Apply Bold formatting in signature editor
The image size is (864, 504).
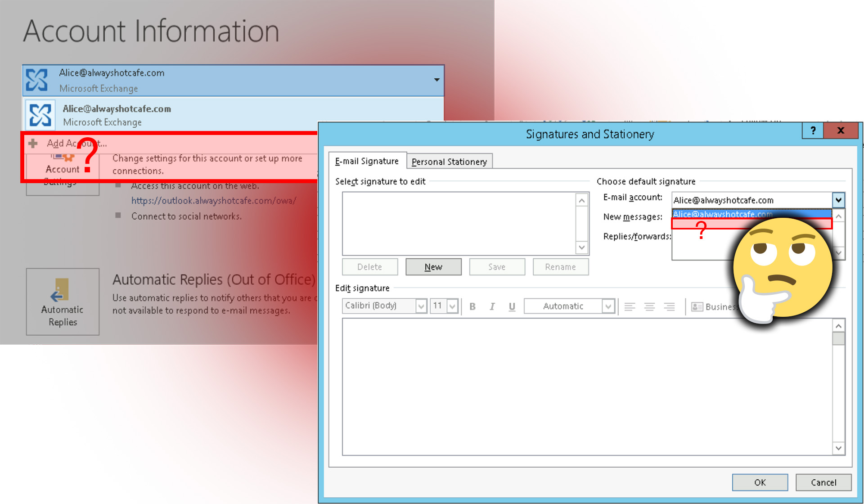472,306
